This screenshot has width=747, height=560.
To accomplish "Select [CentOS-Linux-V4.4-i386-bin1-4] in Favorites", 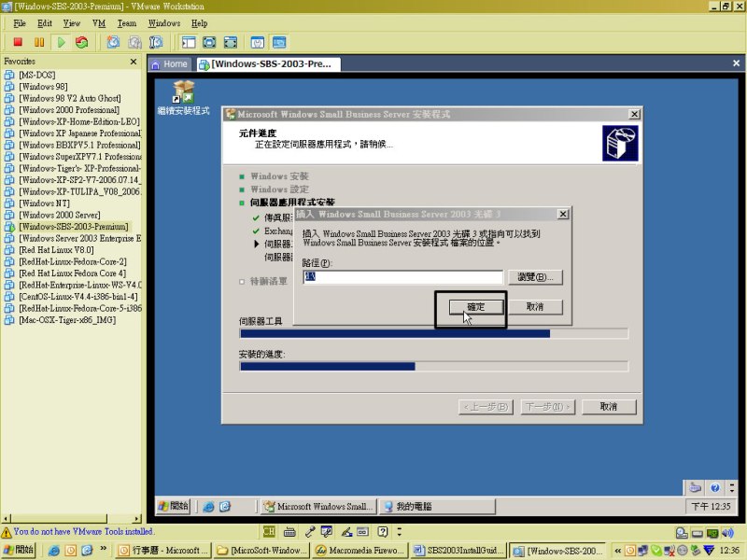I will 78,297.
